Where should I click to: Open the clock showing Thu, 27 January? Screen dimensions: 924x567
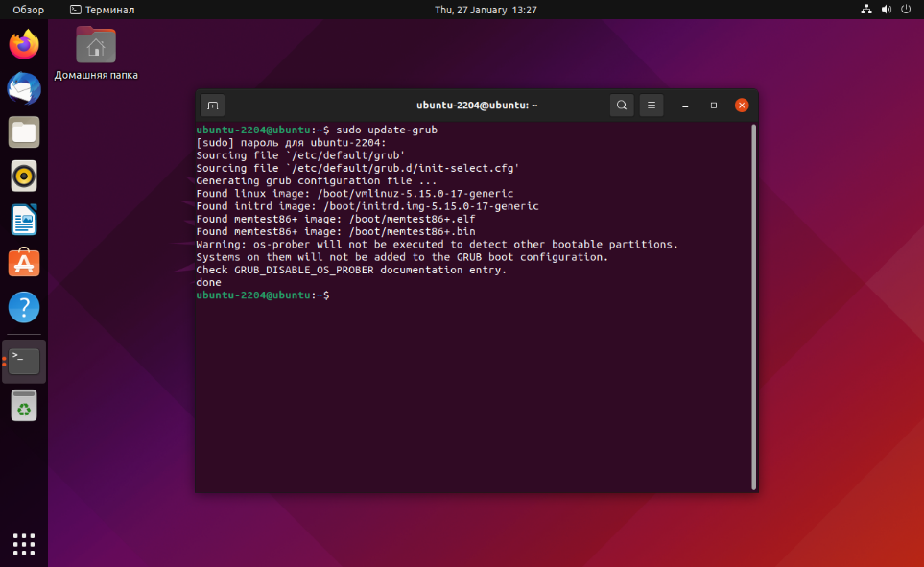486,10
